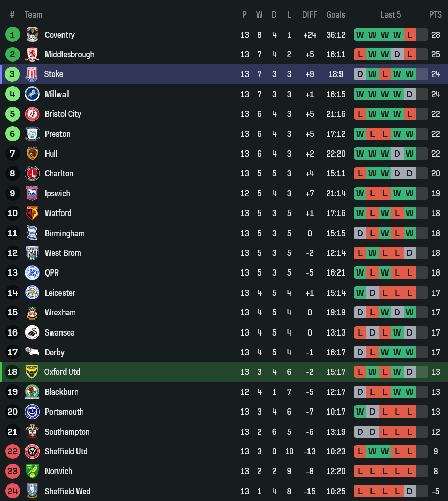Open the Sheffield Utd team link
Image resolution: width=448 pixels, height=501 pixels.
point(66,451)
